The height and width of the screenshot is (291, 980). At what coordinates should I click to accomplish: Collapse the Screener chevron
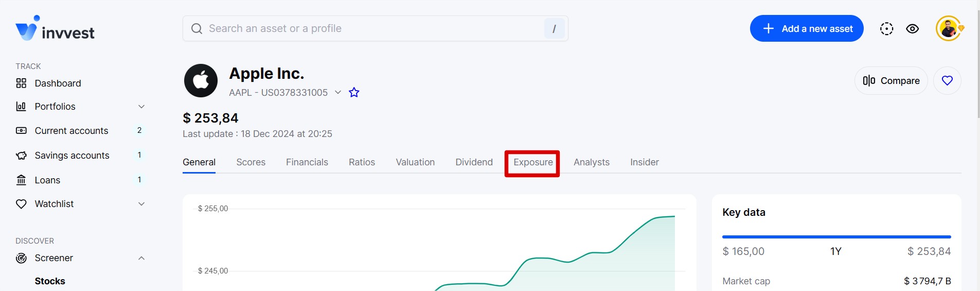pyautogui.click(x=141, y=258)
